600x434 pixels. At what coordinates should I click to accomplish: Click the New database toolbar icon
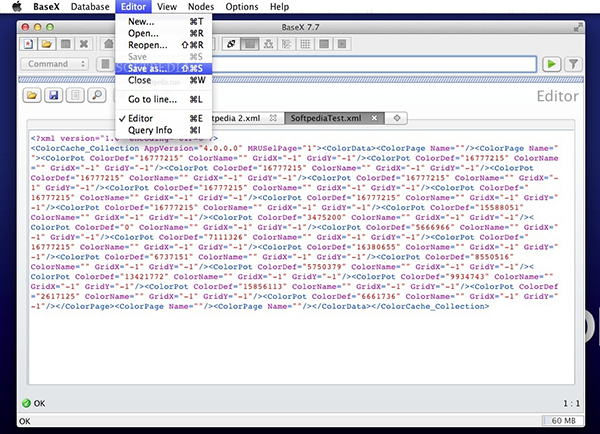(28, 44)
